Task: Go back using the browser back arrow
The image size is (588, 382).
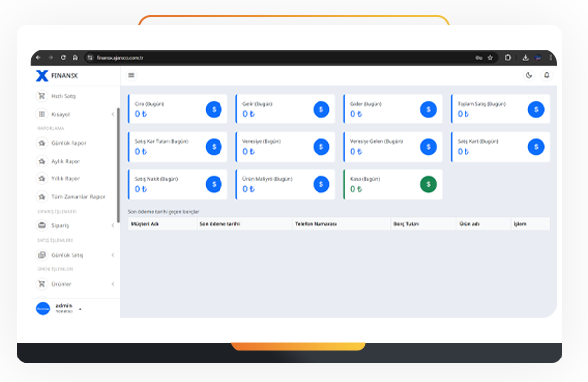Action: 38,58
